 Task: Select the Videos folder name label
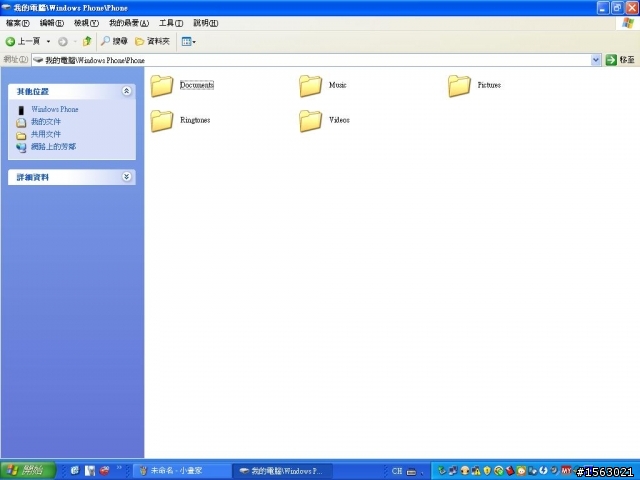tap(339, 120)
